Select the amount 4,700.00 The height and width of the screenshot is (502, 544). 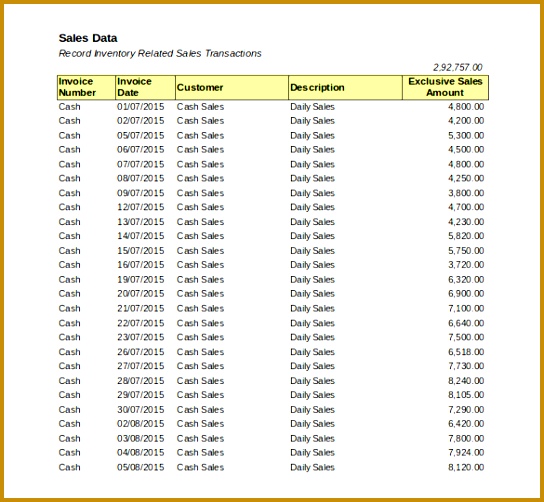coord(466,207)
